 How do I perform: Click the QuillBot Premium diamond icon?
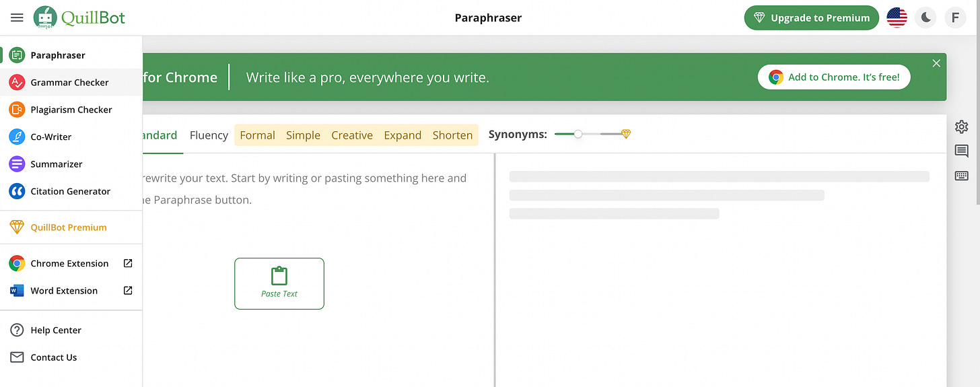tap(17, 227)
